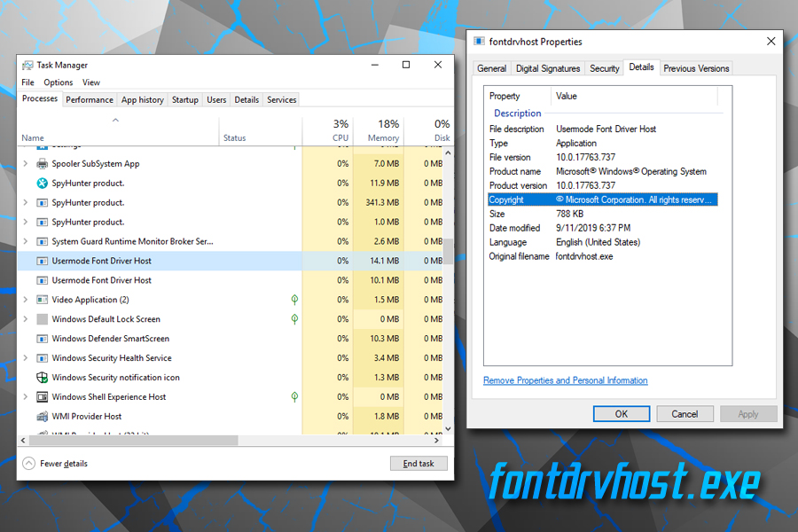
Task: Select the Windows Defender SmartScreen process row
Action: [231, 339]
